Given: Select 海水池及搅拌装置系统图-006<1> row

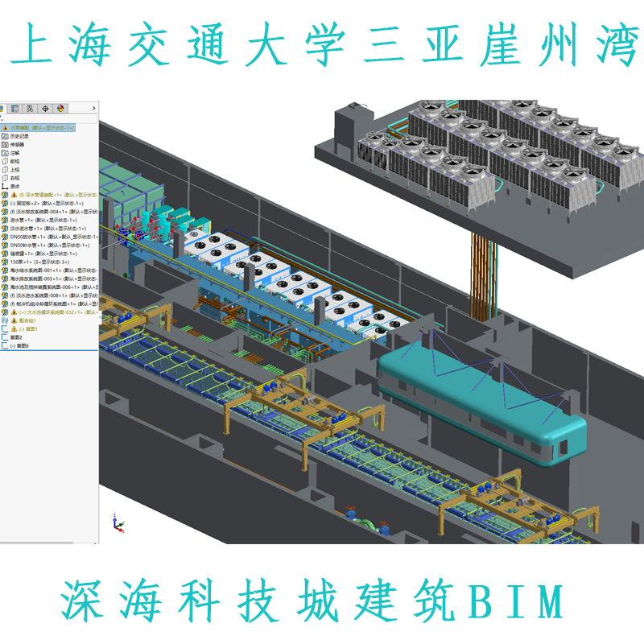Looking at the screenshot, I should point(49,287).
